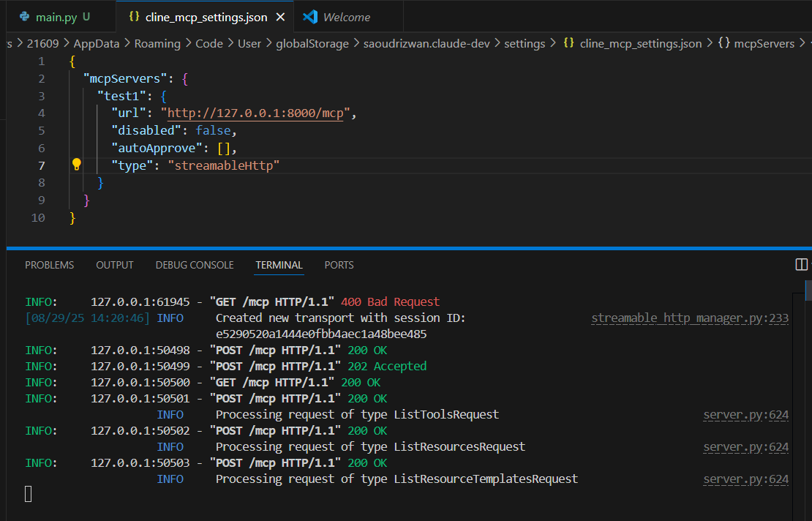Switch to the Welcome tab

point(347,17)
